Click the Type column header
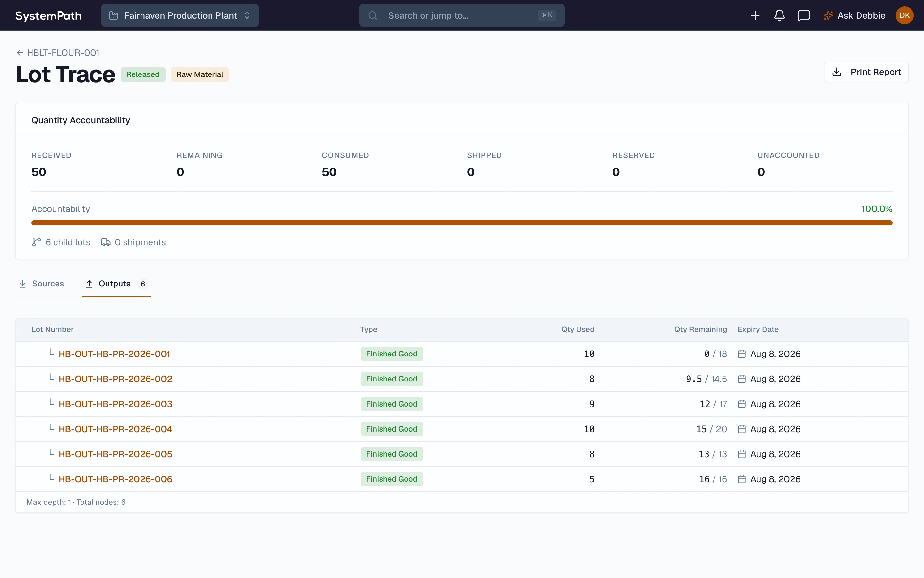This screenshot has height=578, width=924. [369, 329]
